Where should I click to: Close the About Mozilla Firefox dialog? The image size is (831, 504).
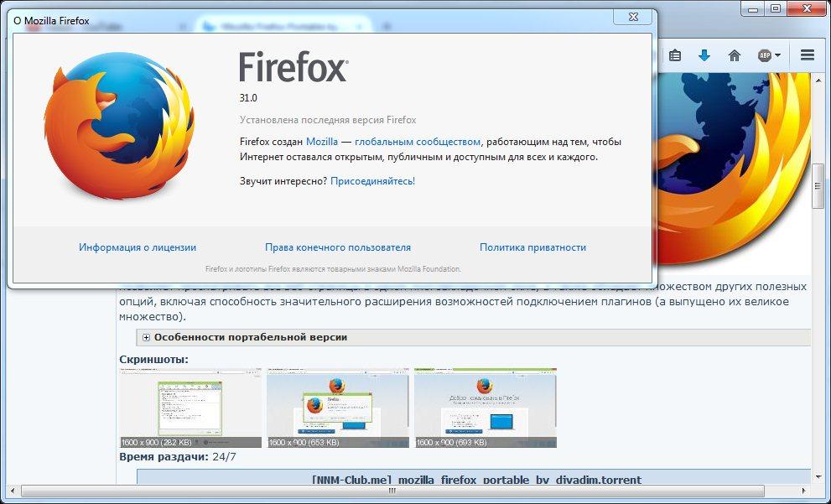click(x=633, y=17)
